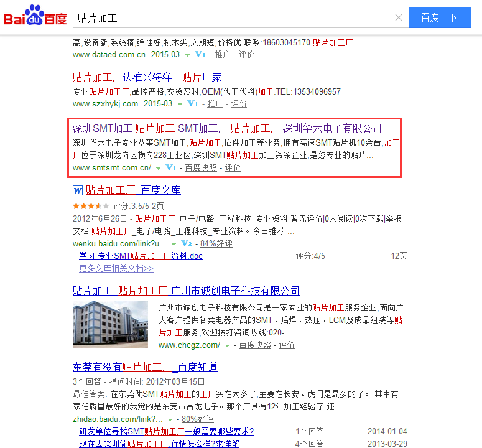
Task: Open 深圳华六电子有限公司 result title
Action: (x=228, y=128)
